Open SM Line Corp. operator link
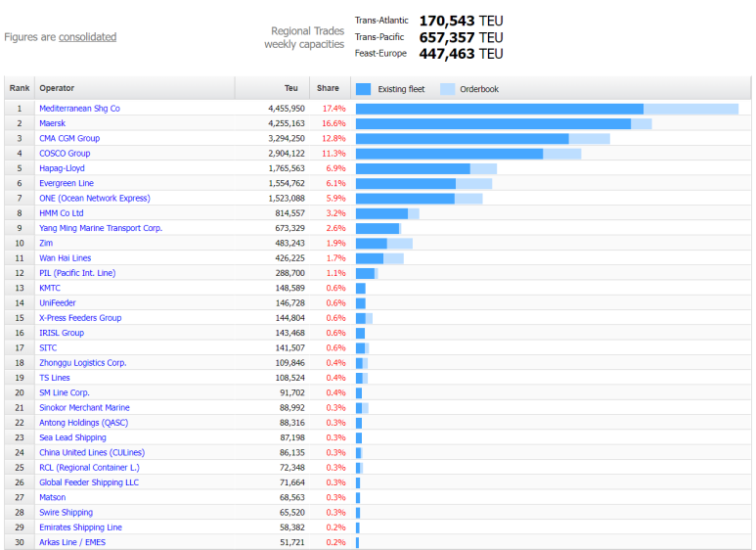Viewport: 756px width, 550px height. click(65, 392)
